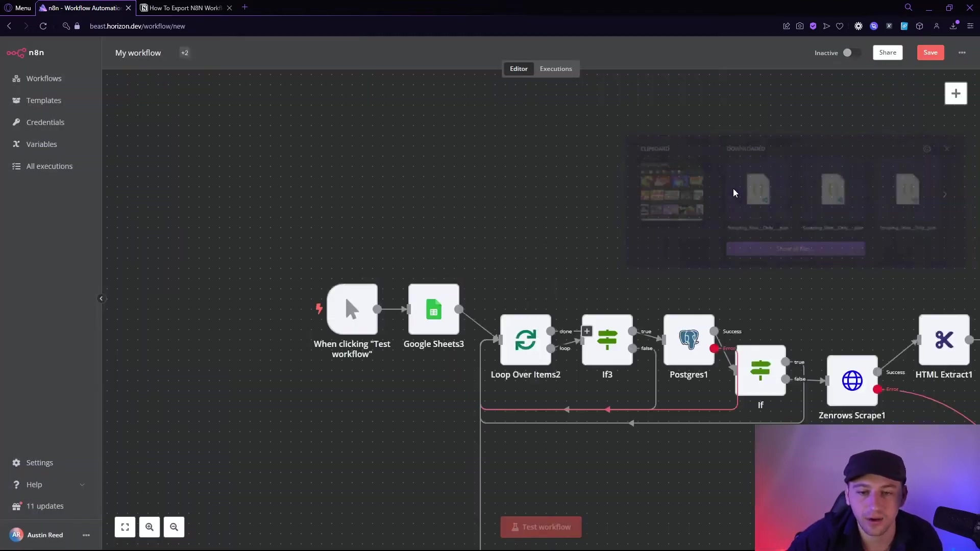Zoom out on the canvas
The width and height of the screenshot is (980, 551).
click(174, 527)
